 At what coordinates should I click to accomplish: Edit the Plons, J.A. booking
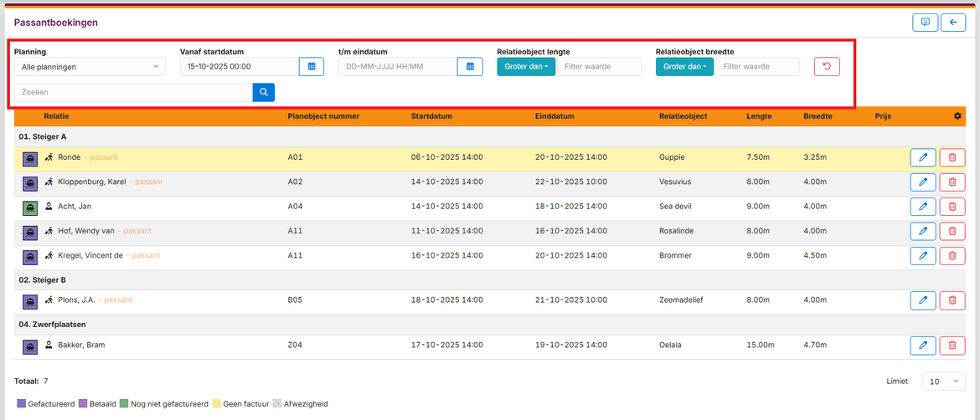click(922, 300)
